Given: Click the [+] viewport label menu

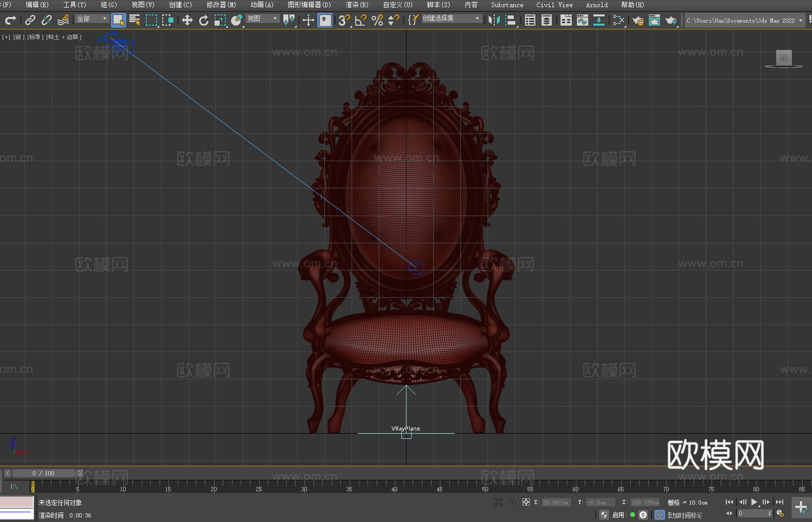Looking at the screenshot, I should click(6, 37).
